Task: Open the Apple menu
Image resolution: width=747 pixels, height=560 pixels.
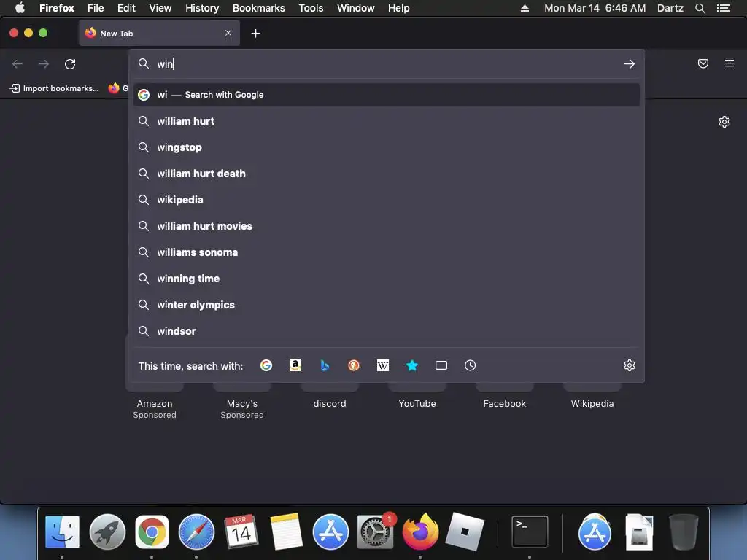Action: point(20,8)
